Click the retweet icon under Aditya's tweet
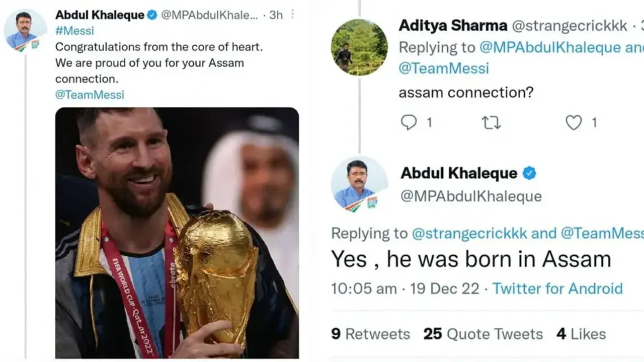Image resolution: width=644 pixels, height=362 pixels. (x=491, y=122)
